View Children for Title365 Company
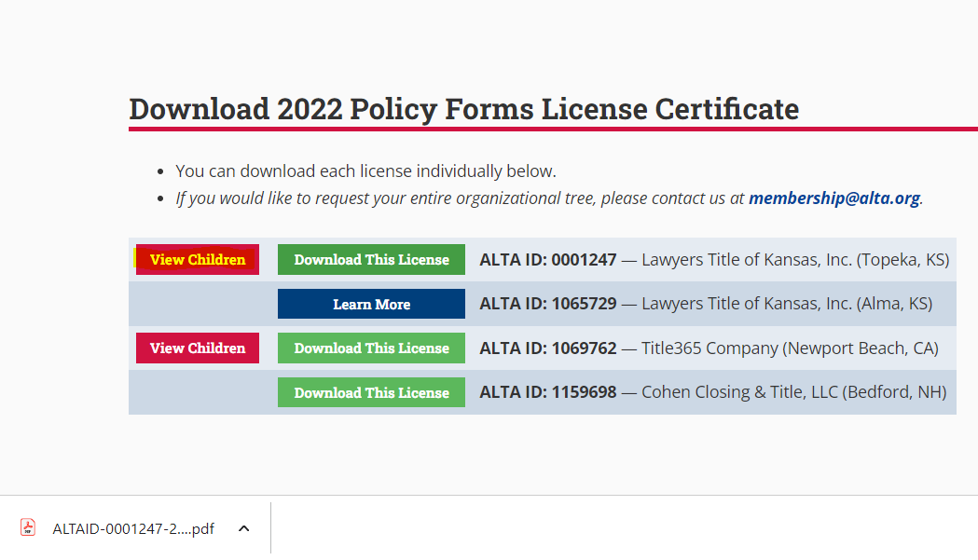The image size is (978, 560). [197, 348]
